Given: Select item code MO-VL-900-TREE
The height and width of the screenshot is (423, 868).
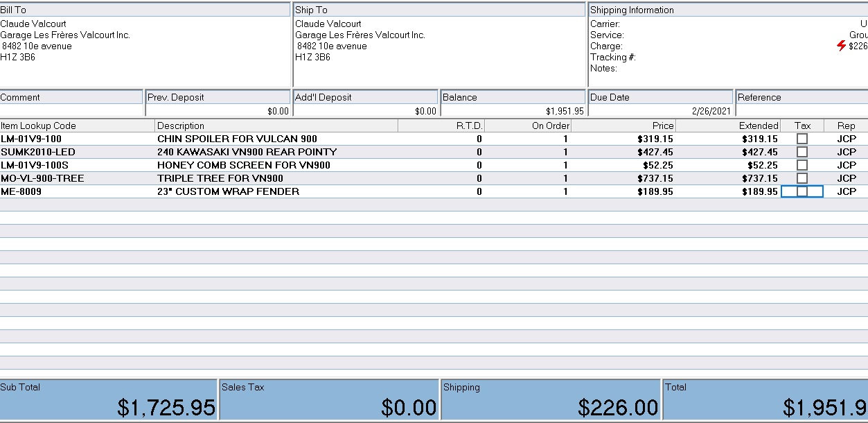Looking at the screenshot, I should pyautogui.click(x=42, y=178).
